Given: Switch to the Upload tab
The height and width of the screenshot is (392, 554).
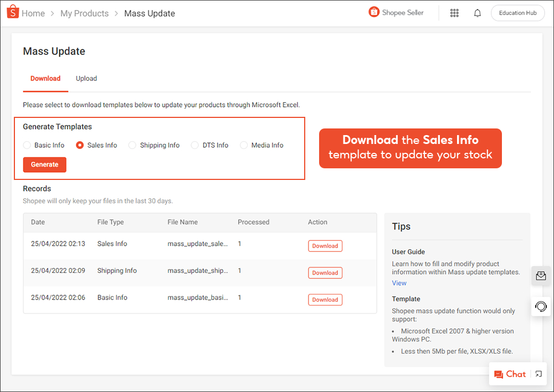Looking at the screenshot, I should [x=86, y=79].
